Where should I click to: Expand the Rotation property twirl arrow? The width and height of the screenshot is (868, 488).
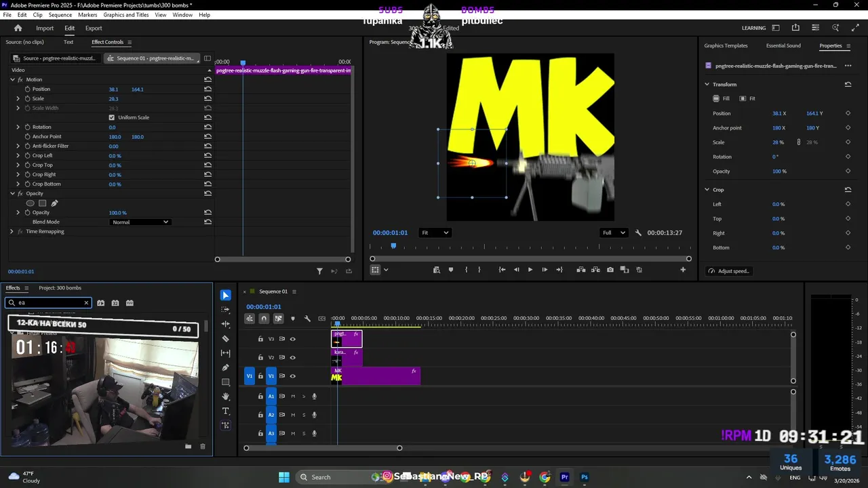coord(18,127)
